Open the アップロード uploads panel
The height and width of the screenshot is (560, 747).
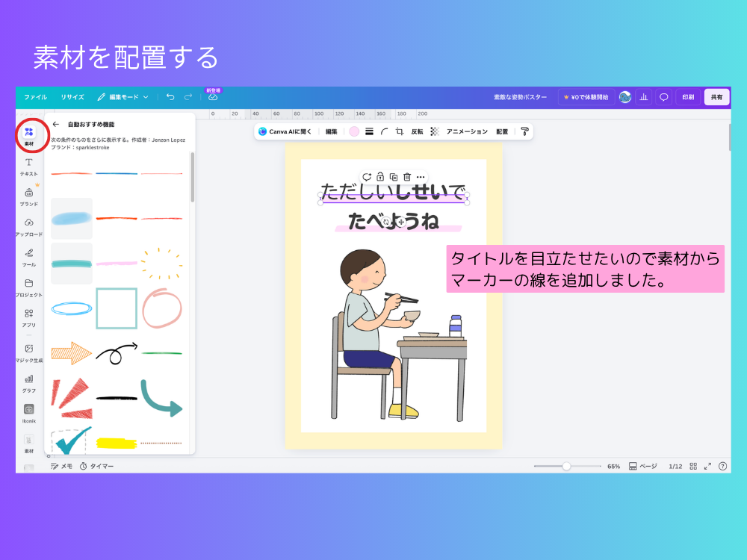[29, 227]
